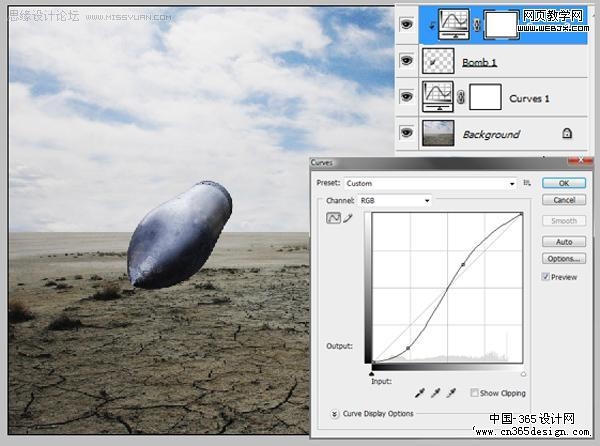The width and height of the screenshot is (600, 446).
Task: Select the edit points curve tool
Action: click(333, 218)
